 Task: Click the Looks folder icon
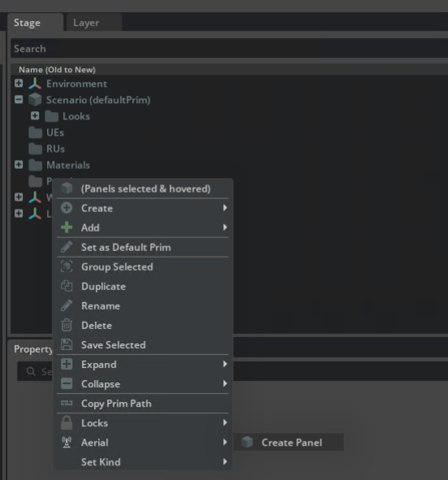pos(51,116)
